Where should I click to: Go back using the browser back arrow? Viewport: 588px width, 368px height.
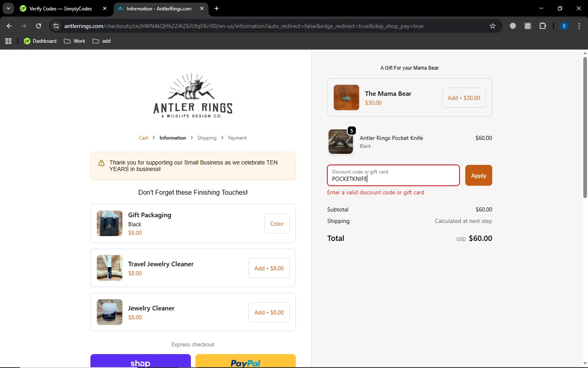tap(9, 26)
